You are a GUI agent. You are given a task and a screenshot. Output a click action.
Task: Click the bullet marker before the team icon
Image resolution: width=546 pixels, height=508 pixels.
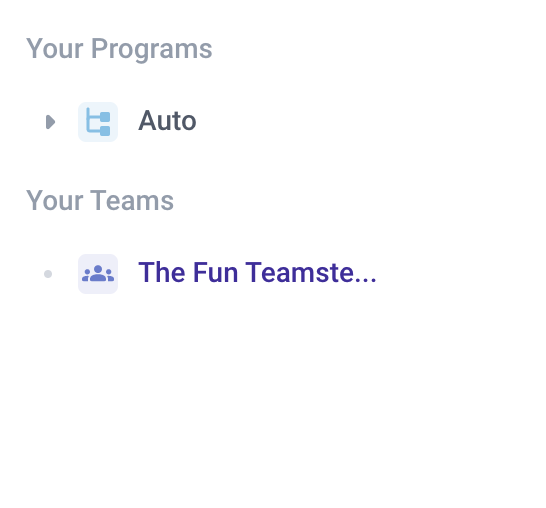point(48,274)
